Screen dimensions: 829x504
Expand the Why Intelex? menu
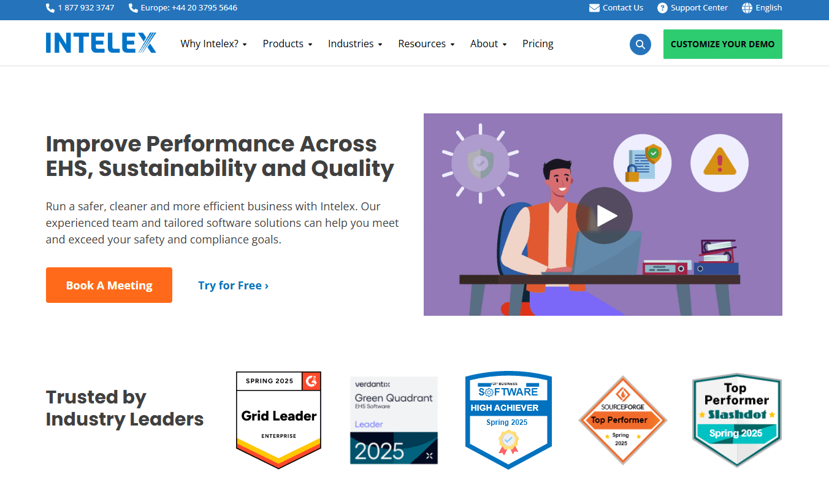coord(213,44)
